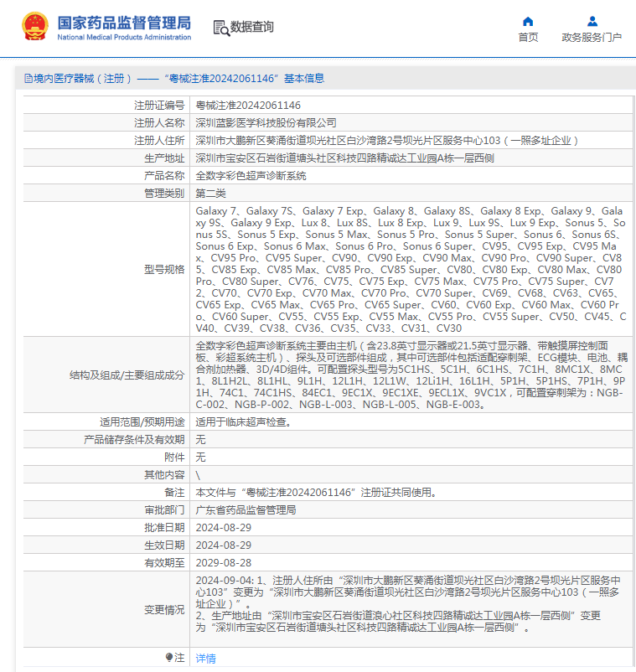Screen dimensions: 636x672
Task: Click the 型号规格 row label
Action: tap(163, 270)
